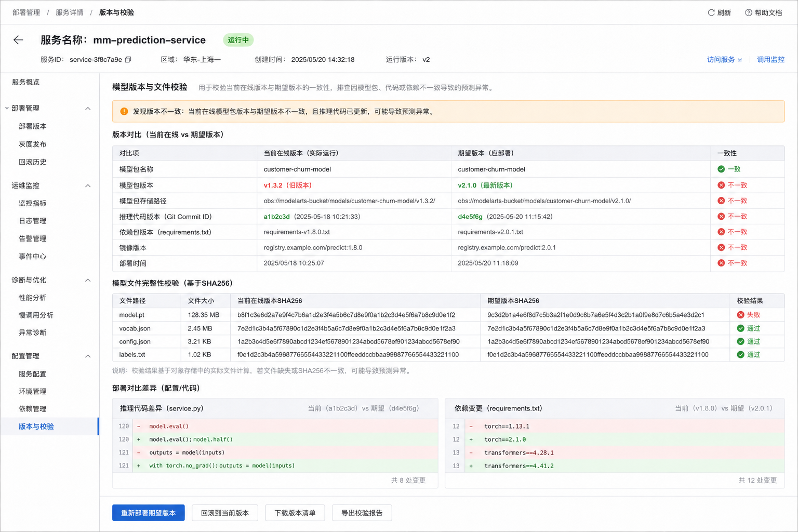Open 帮助文档 help icon
The height and width of the screenshot is (532, 798).
pos(749,12)
